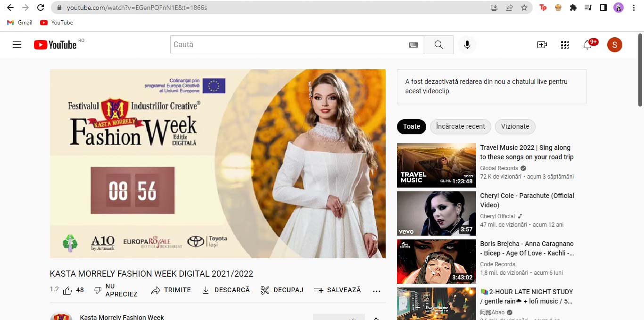Open the YouTube bookmark
This screenshot has width=644, height=320.
click(57, 23)
